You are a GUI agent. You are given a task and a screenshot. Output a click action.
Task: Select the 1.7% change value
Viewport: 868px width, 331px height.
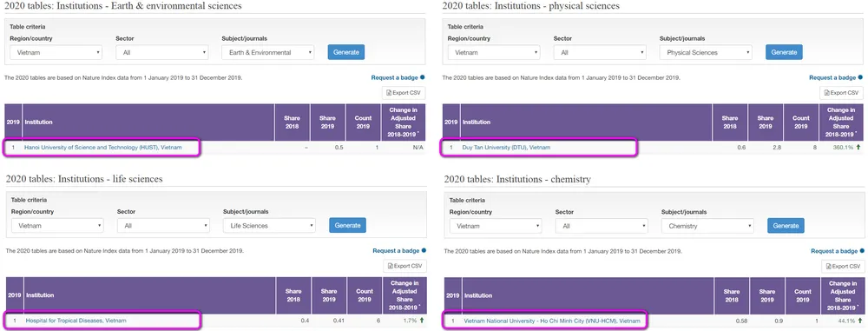[411, 321]
